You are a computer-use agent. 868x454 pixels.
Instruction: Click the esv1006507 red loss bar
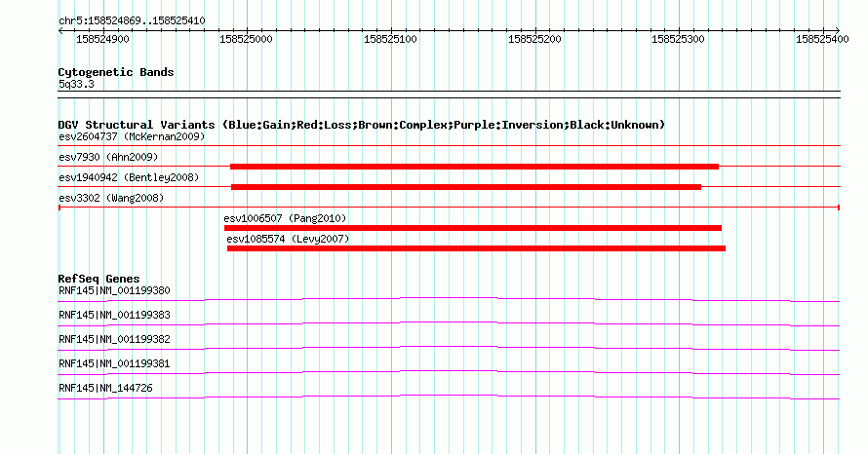tap(473, 228)
